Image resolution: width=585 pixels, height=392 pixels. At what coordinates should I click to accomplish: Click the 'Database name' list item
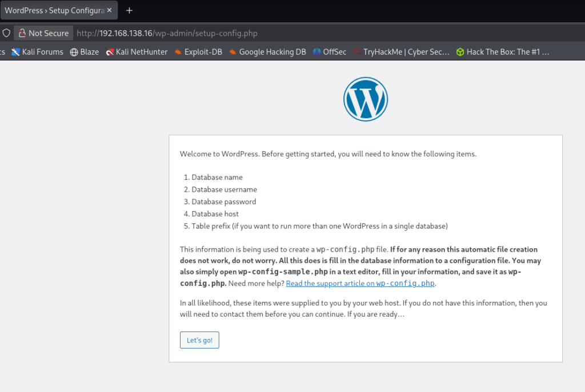pyautogui.click(x=217, y=177)
